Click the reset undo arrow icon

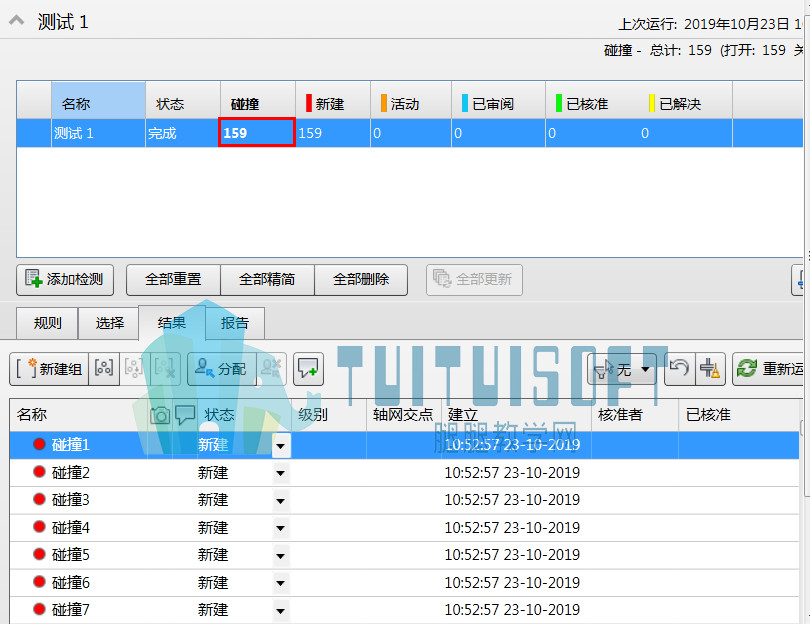tap(679, 369)
